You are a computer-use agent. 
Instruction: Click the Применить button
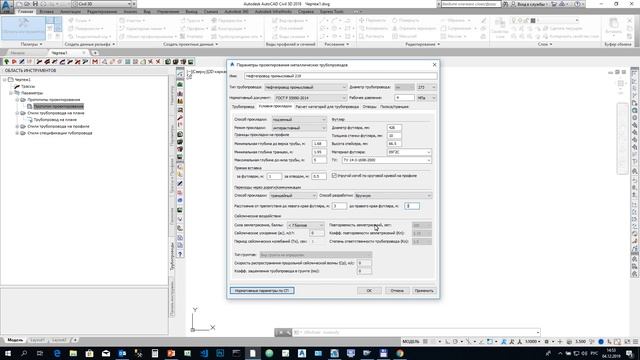point(424,291)
